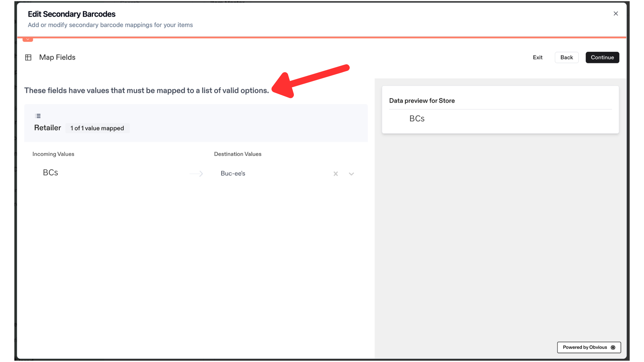
Task: Click the Retailer field header
Action: (x=48, y=128)
